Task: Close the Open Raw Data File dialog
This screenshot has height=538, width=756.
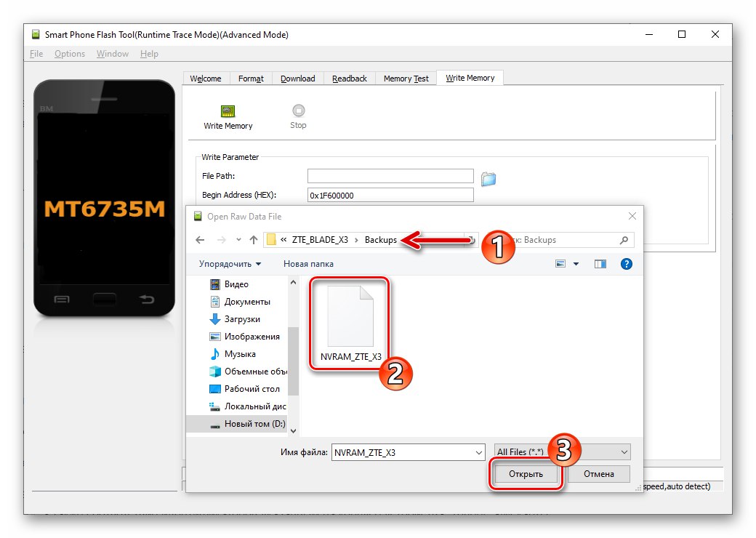Action: (x=632, y=216)
